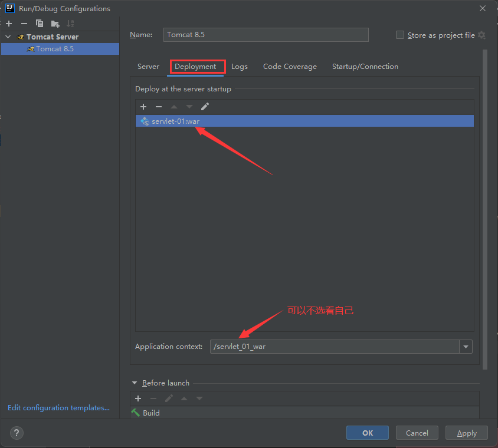The image size is (498, 448).
Task: Select the Tomcat Server group node
Action: point(53,37)
